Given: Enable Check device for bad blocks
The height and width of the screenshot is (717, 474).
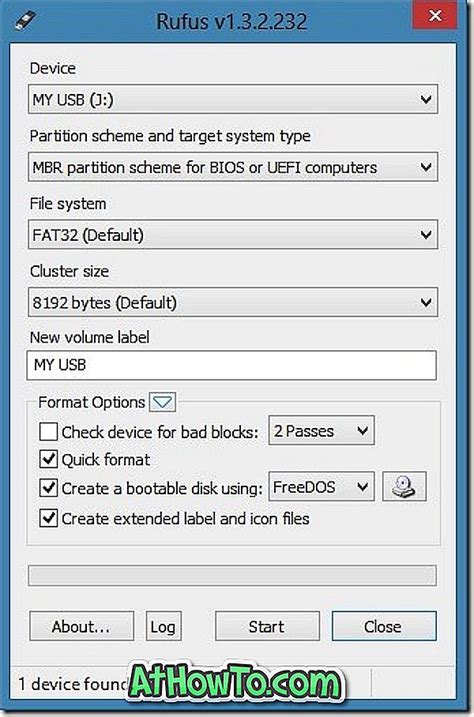Looking at the screenshot, I should pos(48,432).
